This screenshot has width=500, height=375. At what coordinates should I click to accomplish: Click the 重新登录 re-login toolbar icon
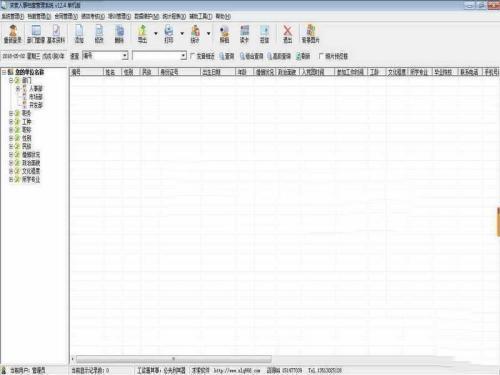click(x=13, y=34)
